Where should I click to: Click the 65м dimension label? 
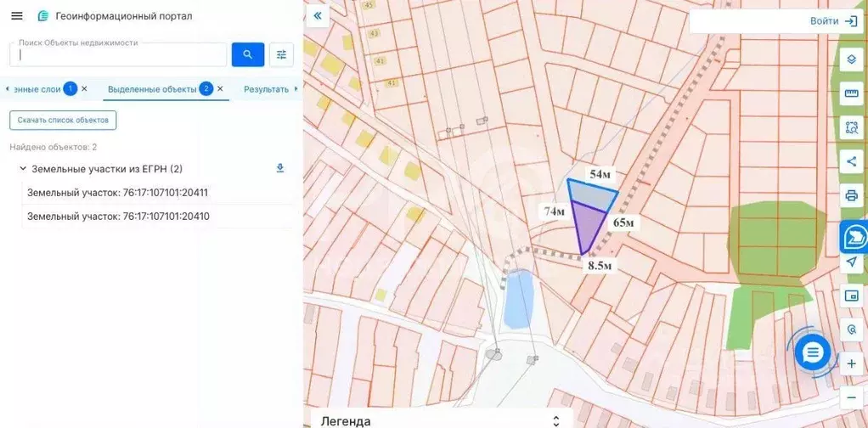[623, 222]
